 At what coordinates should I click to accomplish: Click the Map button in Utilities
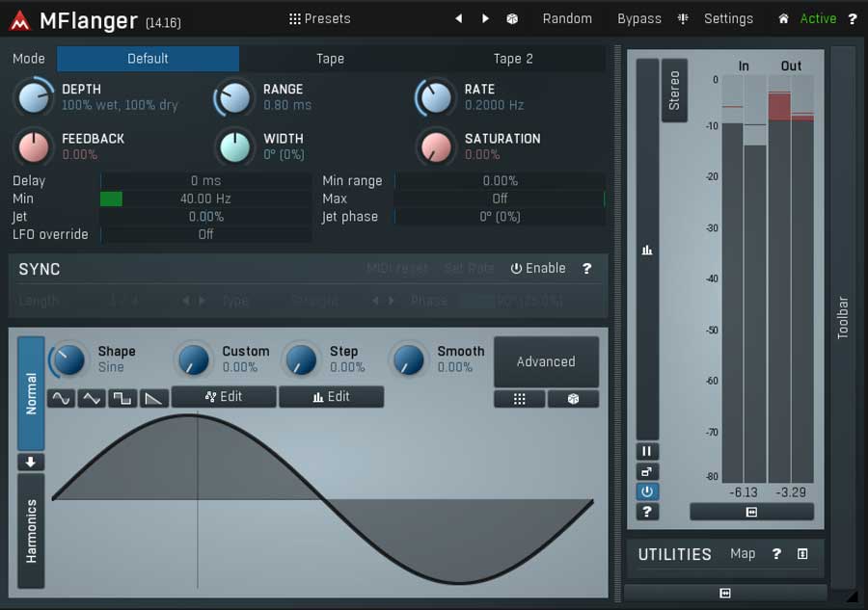(743, 553)
